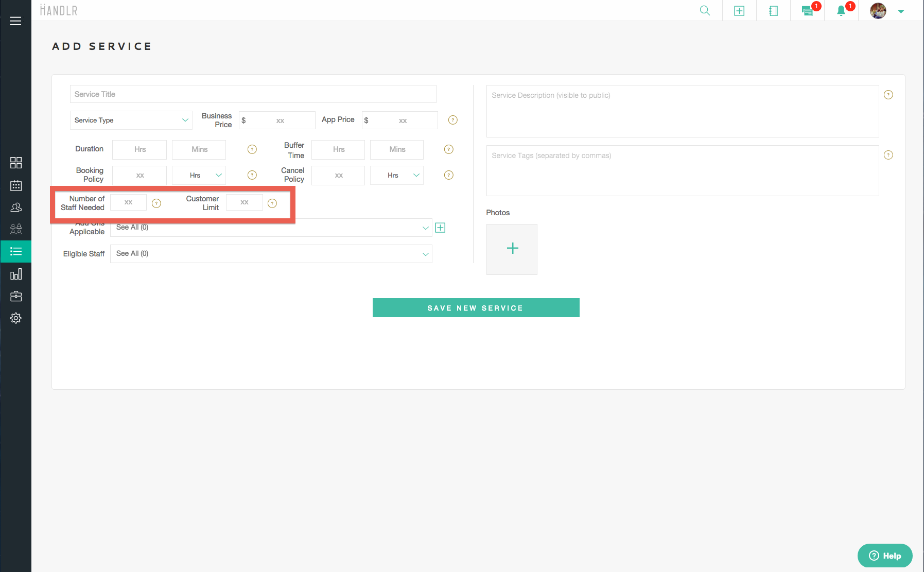924x572 pixels.
Task: Open the calendar icon in sidebar
Action: pyautogui.click(x=16, y=185)
